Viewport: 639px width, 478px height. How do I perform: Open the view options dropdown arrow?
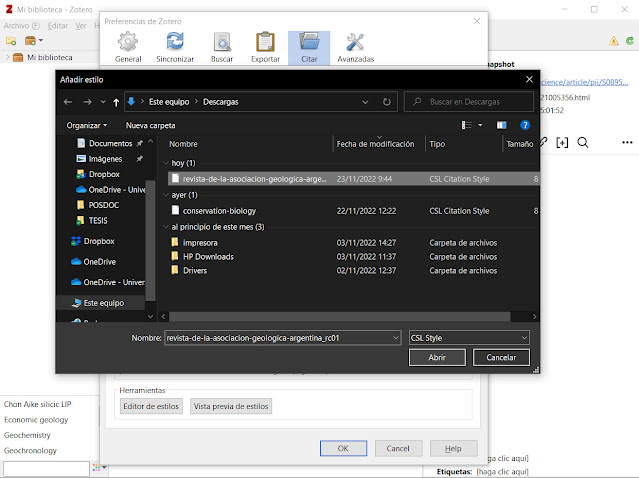[x=480, y=125]
